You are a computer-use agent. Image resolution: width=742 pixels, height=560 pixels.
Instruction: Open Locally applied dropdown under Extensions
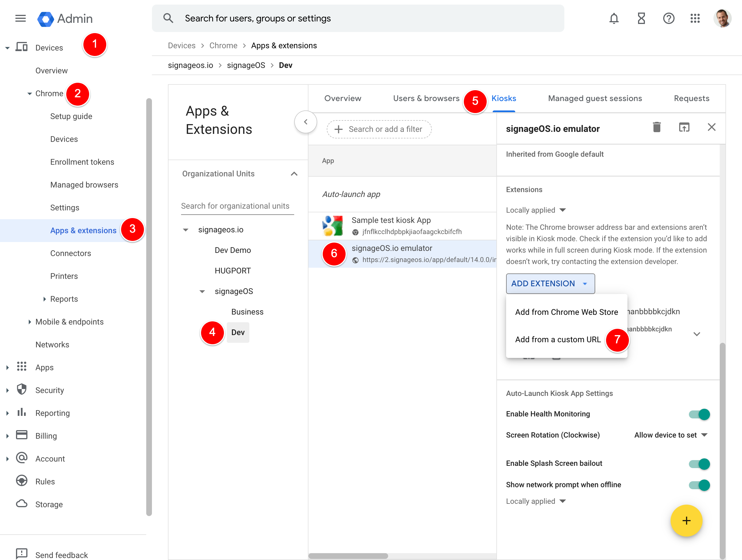pyautogui.click(x=536, y=210)
